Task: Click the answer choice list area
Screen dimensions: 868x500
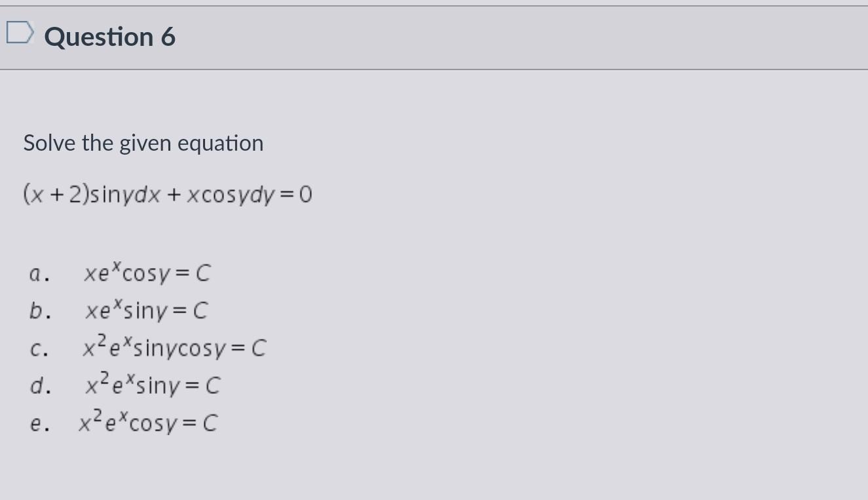Action: click(144, 347)
